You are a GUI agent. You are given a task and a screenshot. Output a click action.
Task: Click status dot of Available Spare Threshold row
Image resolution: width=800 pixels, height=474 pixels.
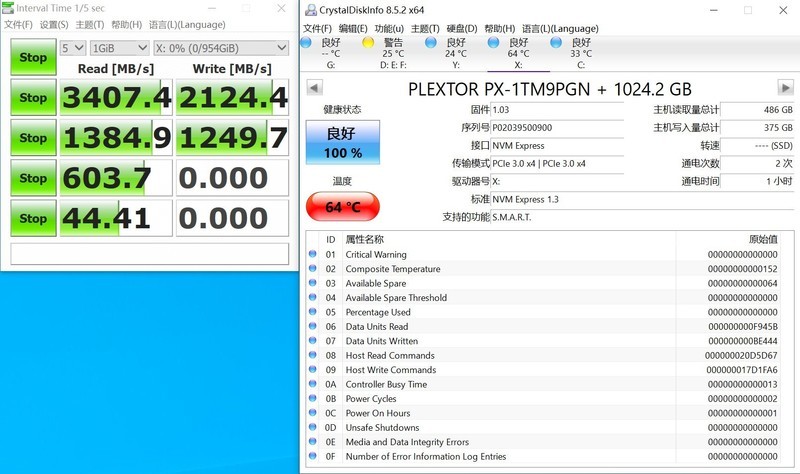313,297
